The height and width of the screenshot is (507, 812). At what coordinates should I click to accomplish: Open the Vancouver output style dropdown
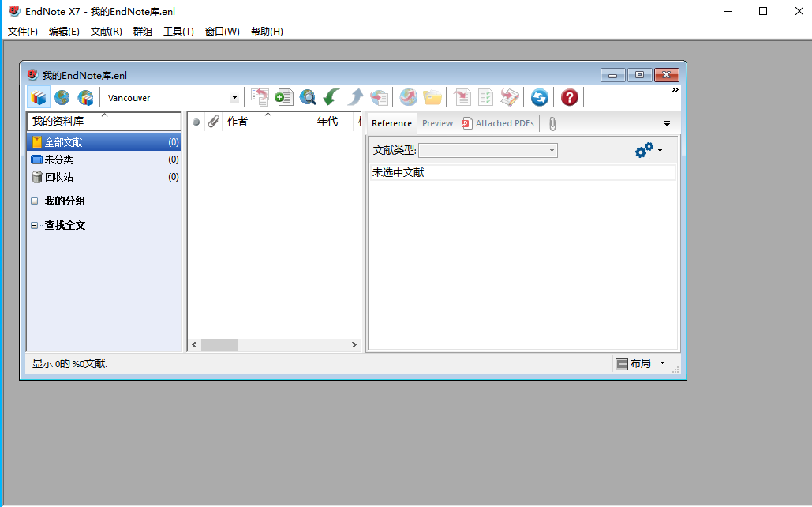[234, 97]
